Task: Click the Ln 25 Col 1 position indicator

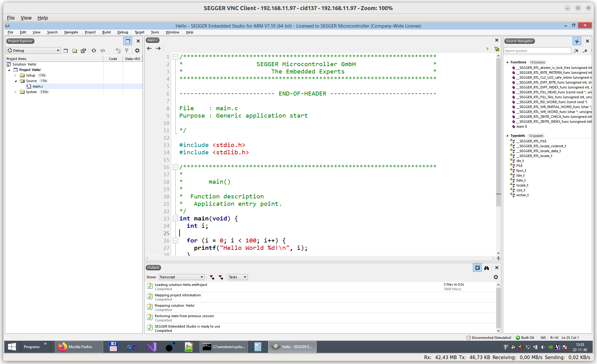Action: coord(570,338)
